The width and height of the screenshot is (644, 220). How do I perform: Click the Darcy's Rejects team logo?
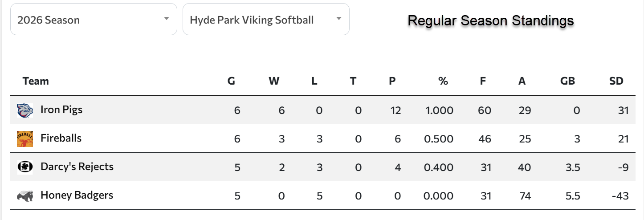pyautogui.click(x=25, y=167)
